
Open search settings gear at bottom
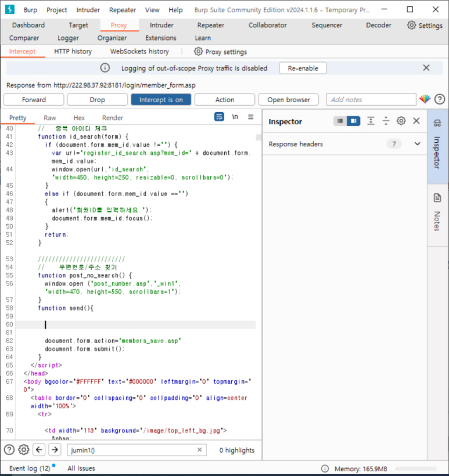pyautogui.click(x=24, y=450)
